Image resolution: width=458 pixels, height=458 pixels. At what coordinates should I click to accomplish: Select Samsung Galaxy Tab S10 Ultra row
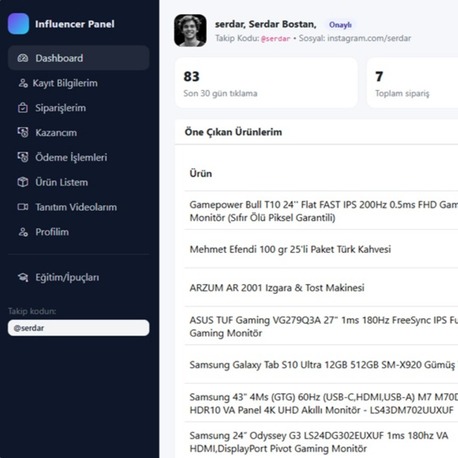click(x=321, y=364)
